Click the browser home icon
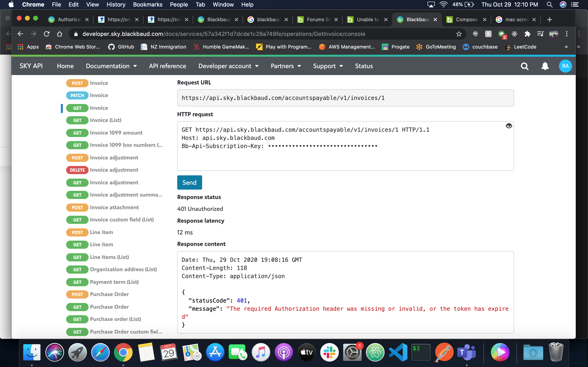 [60, 34]
